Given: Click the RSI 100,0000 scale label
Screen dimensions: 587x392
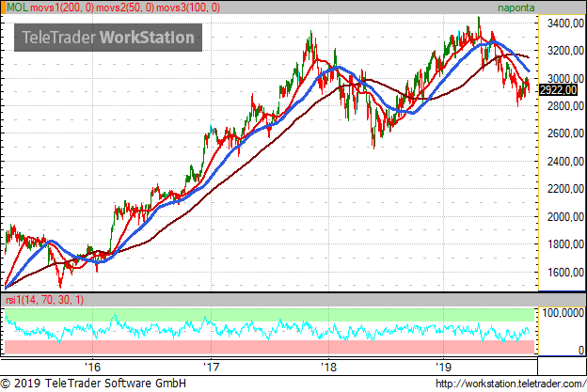Looking at the screenshot, I should point(563,313).
